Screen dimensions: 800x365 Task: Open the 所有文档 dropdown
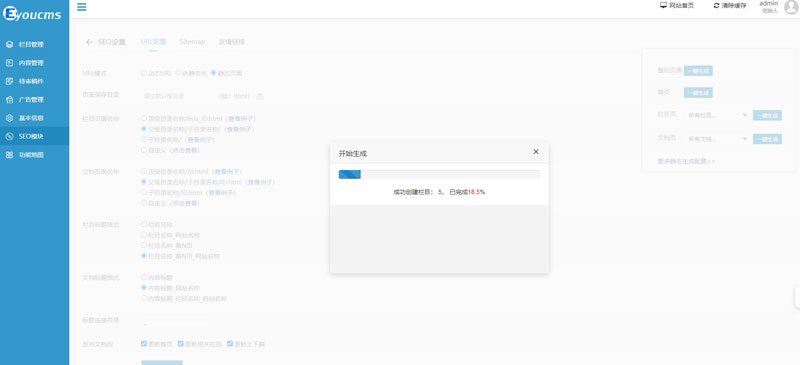pyautogui.click(x=717, y=138)
